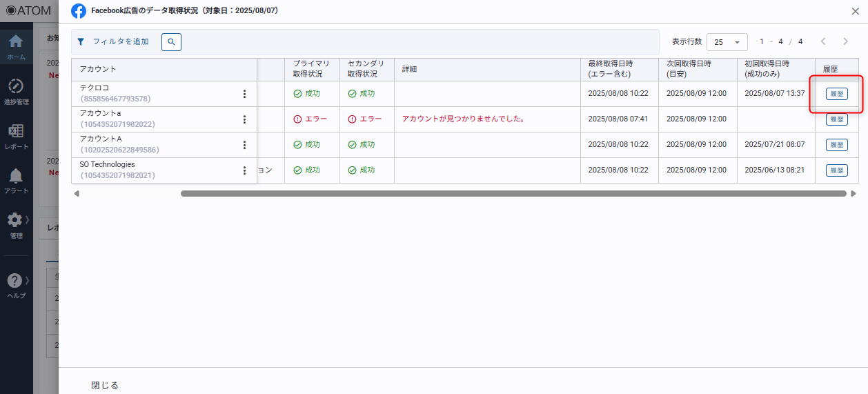This screenshot has width=868, height=394.
Task: Click the horizontal scrollbar under the table
Action: click(x=513, y=194)
